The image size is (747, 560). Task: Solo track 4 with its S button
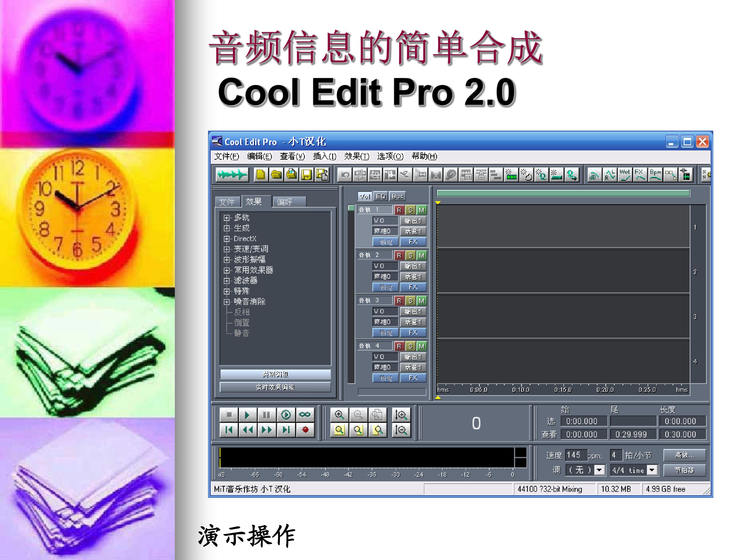click(410, 346)
